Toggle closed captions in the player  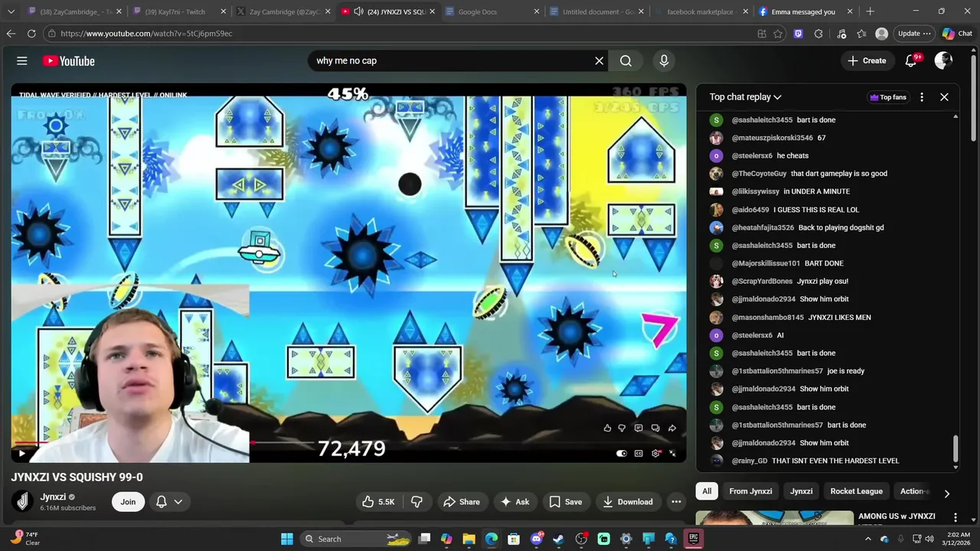click(639, 453)
